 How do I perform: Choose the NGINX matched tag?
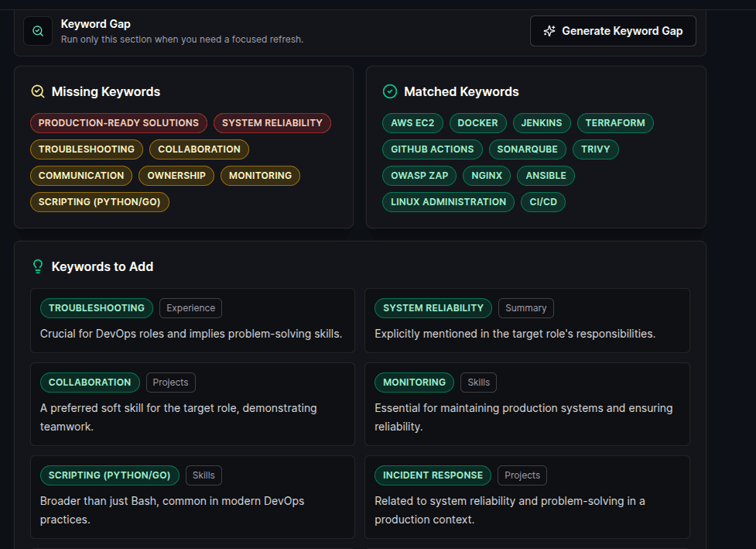pyautogui.click(x=487, y=176)
